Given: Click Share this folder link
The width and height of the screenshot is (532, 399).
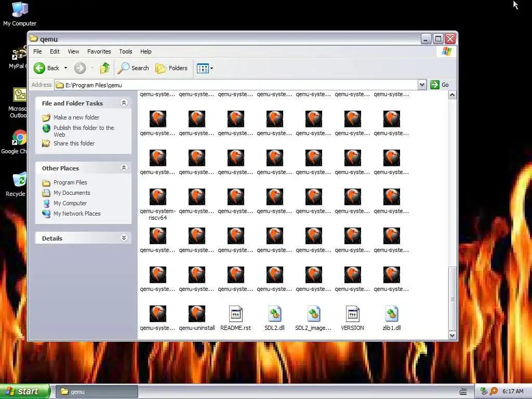Looking at the screenshot, I should click(x=74, y=143).
